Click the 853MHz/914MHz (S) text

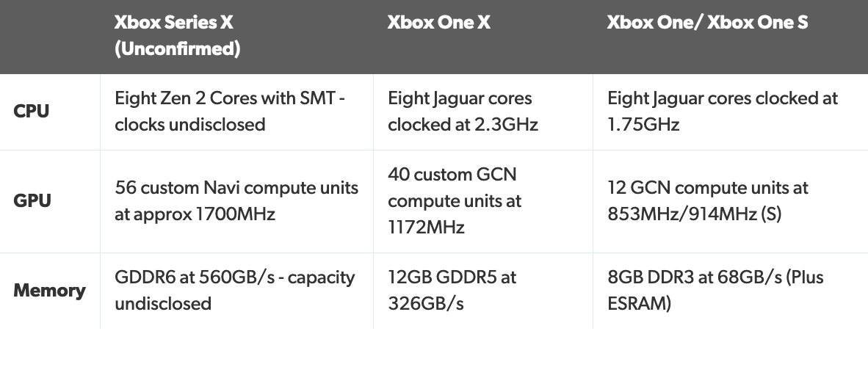pyautogui.click(x=694, y=214)
